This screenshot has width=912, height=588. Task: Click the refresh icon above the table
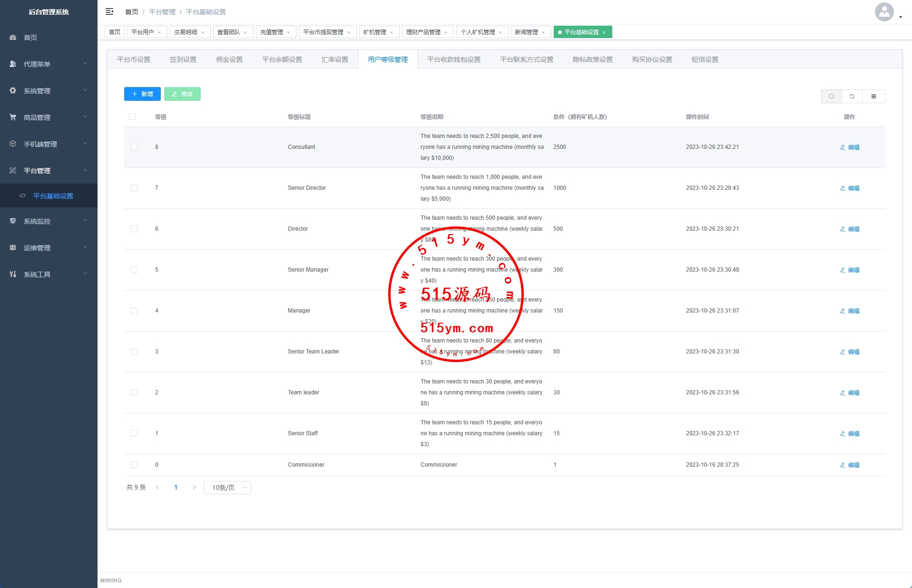[852, 97]
